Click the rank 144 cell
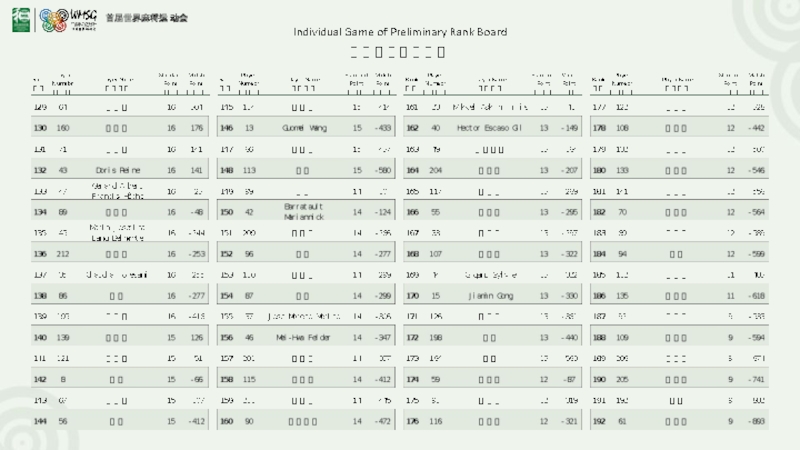The width and height of the screenshot is (800, 450). [x=41, y=422]
